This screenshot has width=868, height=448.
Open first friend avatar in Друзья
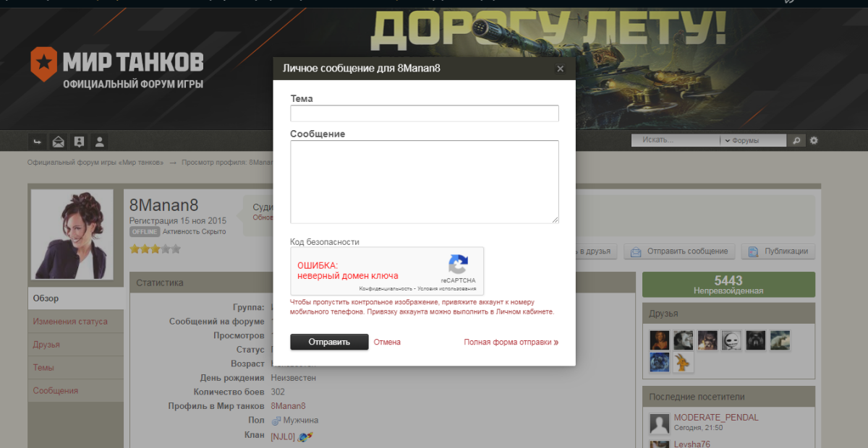[660, 340]
